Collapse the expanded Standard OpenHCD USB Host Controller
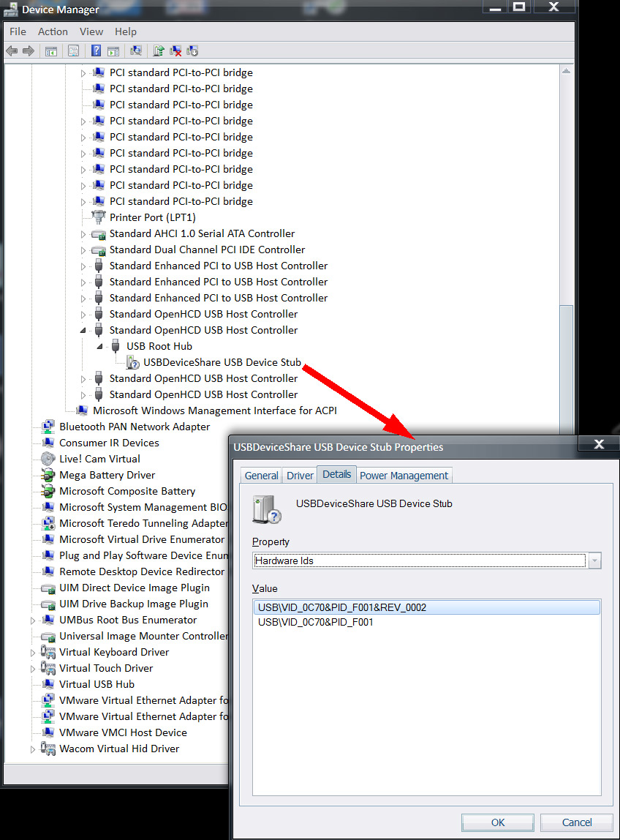This screenshot has height=840, width=620. pyautogui.click(x=83, y=331)
